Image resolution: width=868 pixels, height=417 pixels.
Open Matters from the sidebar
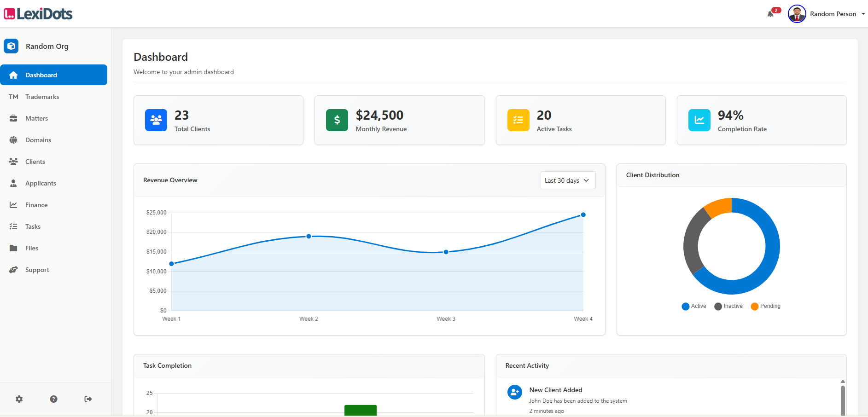coord(53,118)
